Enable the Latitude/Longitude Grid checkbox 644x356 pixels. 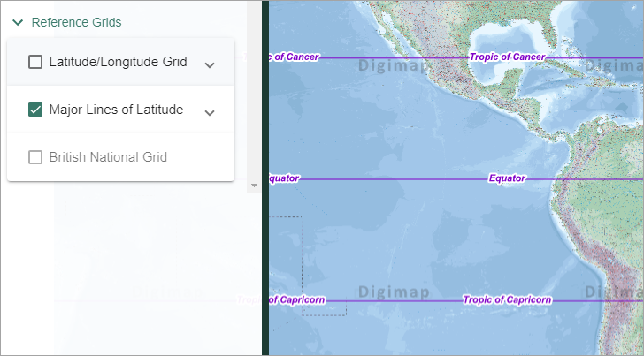(35, 62)
